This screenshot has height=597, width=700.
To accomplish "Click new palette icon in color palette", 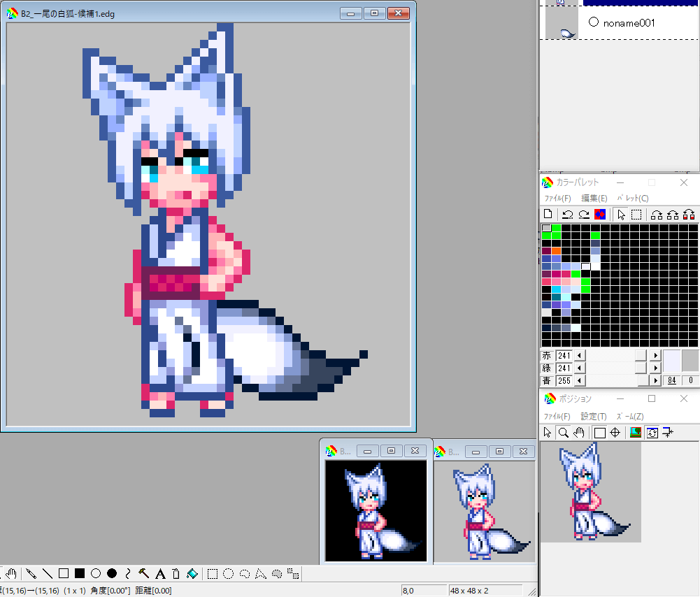I will (x=548, y=215).
